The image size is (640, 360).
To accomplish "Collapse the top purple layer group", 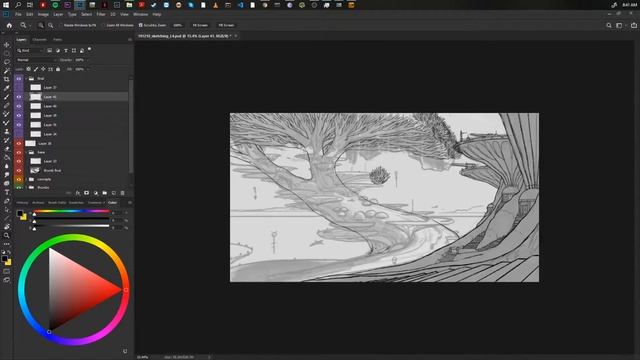I will click(27, 78).
